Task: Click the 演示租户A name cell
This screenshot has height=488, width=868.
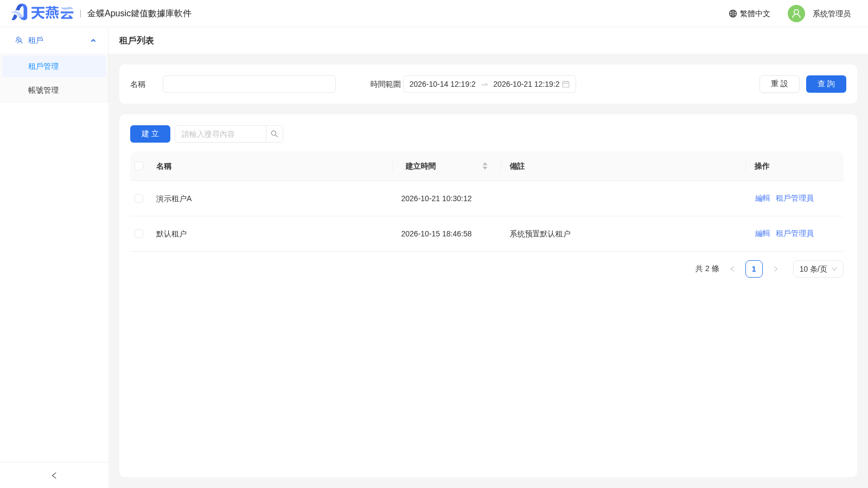Action: click(x=174, y=198)
